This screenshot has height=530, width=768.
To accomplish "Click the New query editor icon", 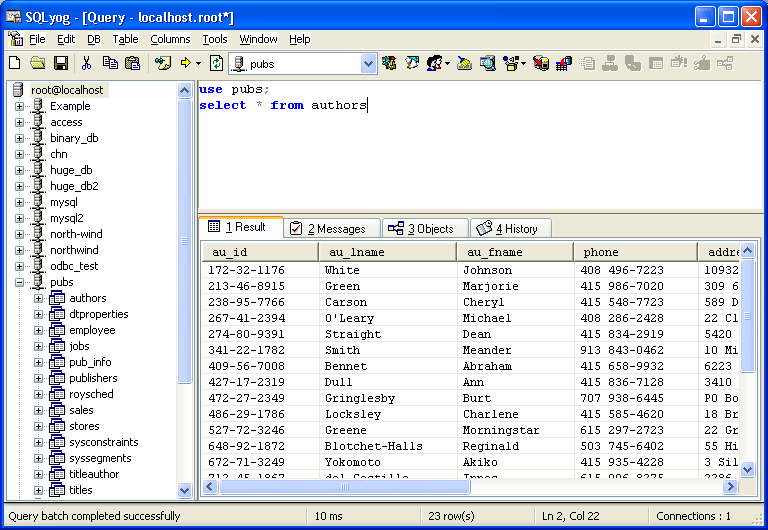I will (x=15, y=63).
